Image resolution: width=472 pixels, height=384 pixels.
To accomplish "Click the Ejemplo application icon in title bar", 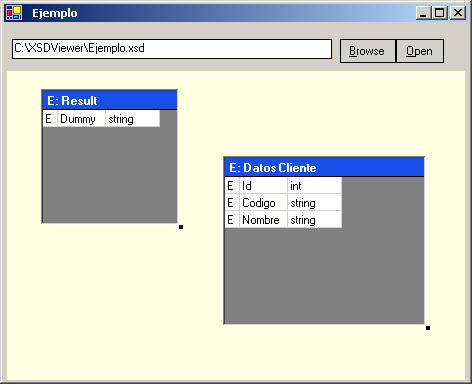I will tap(14, 13).
